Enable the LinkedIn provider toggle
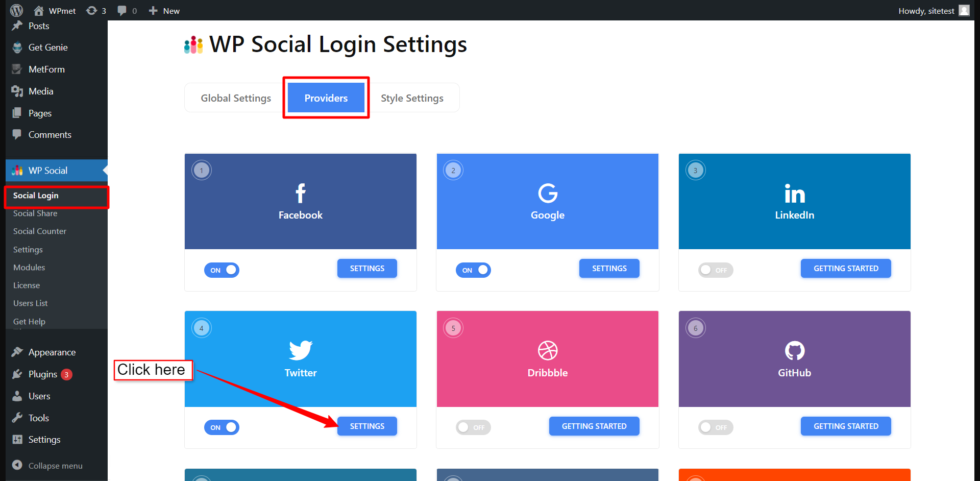 pos(716,270)
